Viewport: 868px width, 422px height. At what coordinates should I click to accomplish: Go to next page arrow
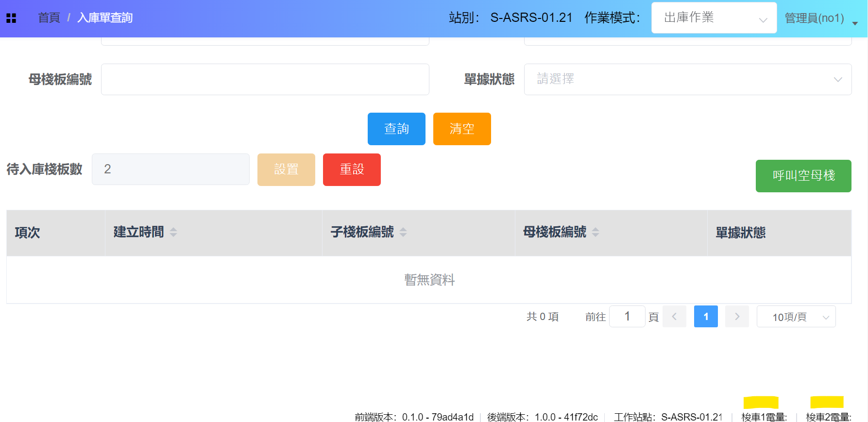[737, 317]
